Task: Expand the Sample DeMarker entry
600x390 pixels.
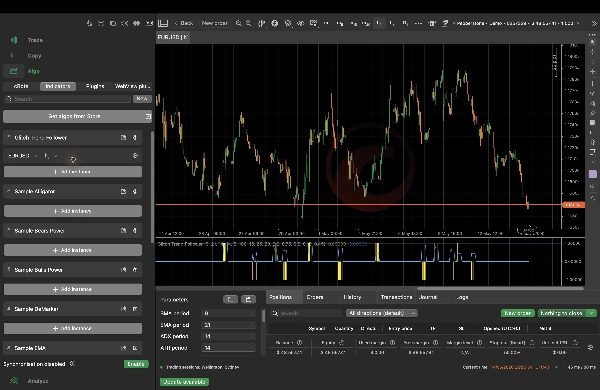Action: click(8, 309)
